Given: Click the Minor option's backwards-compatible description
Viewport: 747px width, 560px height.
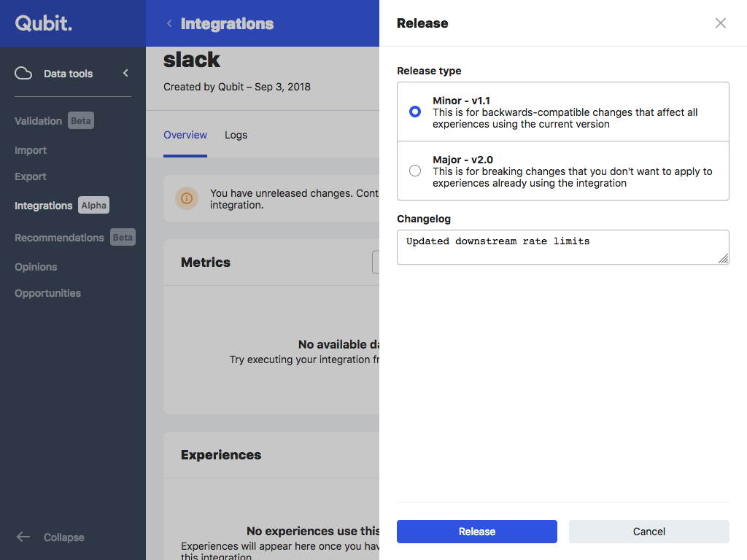Looking at the screenshot, I should pyautogui.click(x=565, y=118).
